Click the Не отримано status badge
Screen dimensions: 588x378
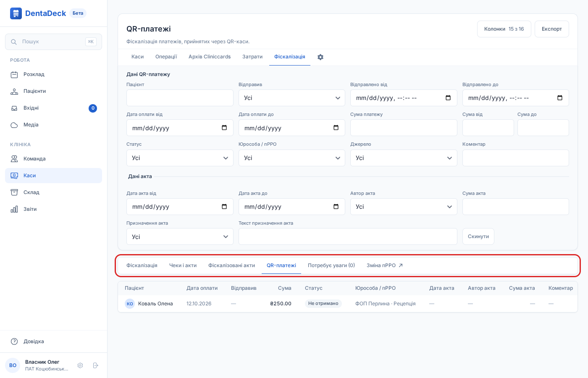[323, 304]
